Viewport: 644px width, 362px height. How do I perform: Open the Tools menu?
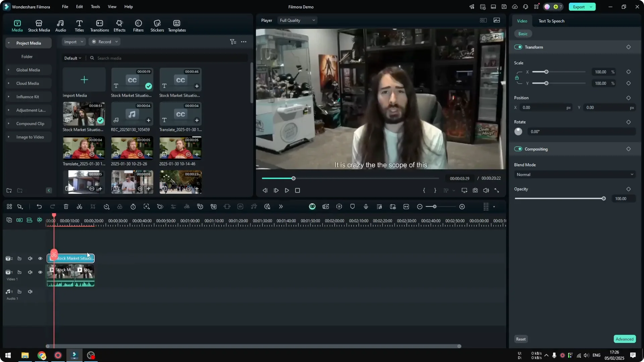coord(95,7)
